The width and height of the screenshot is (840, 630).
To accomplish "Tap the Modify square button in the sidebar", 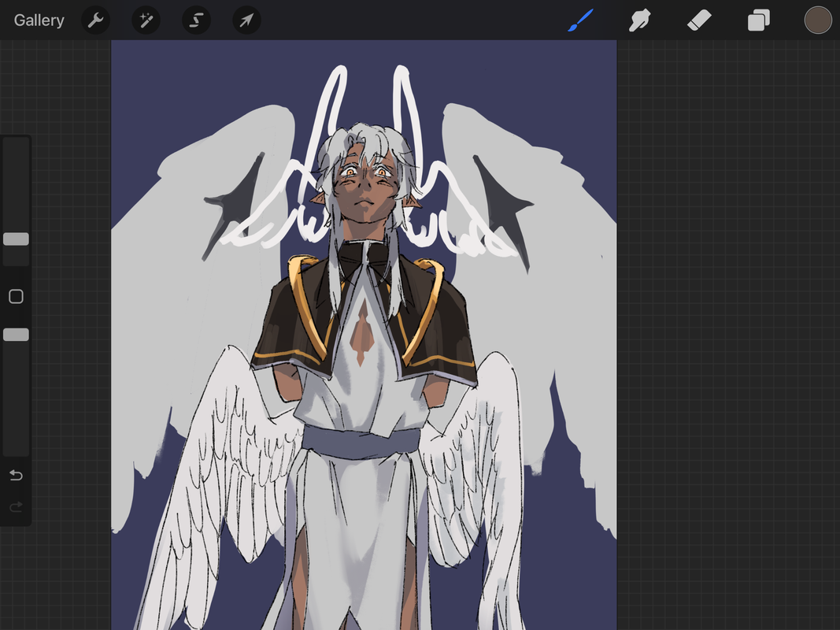I will pos(16,296).
